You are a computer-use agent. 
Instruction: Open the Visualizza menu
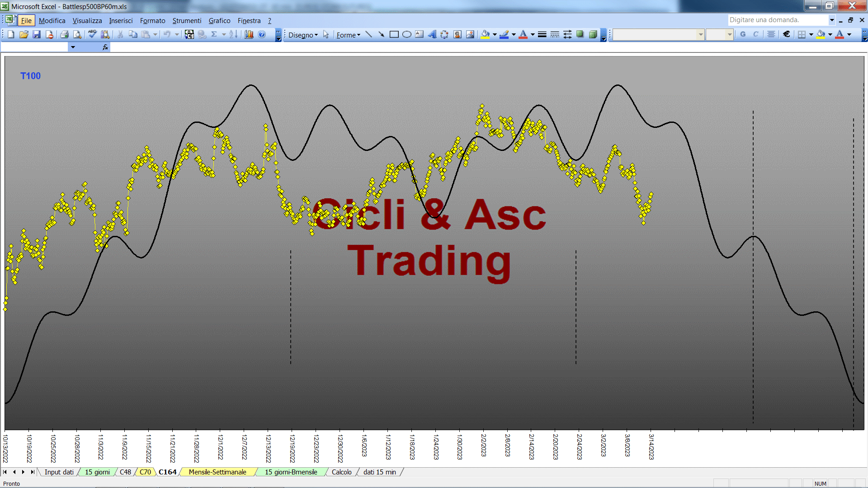click(87, 21)
